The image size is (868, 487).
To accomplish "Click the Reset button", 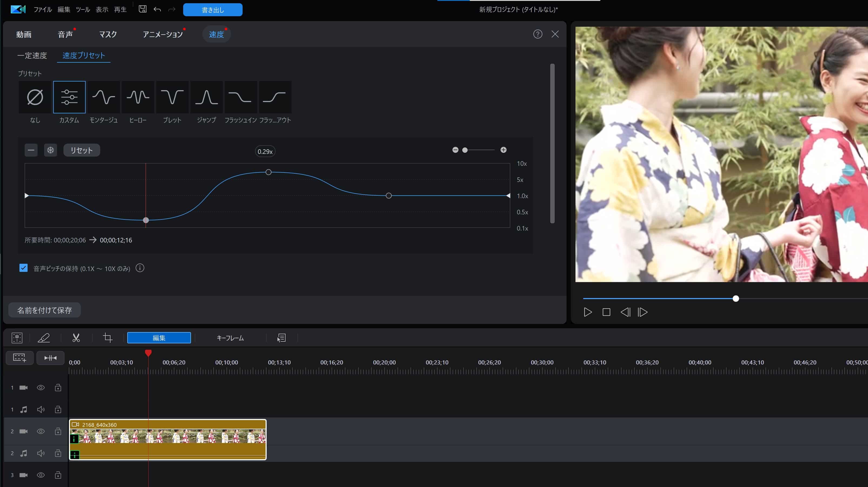I will (x=82, y=150).
